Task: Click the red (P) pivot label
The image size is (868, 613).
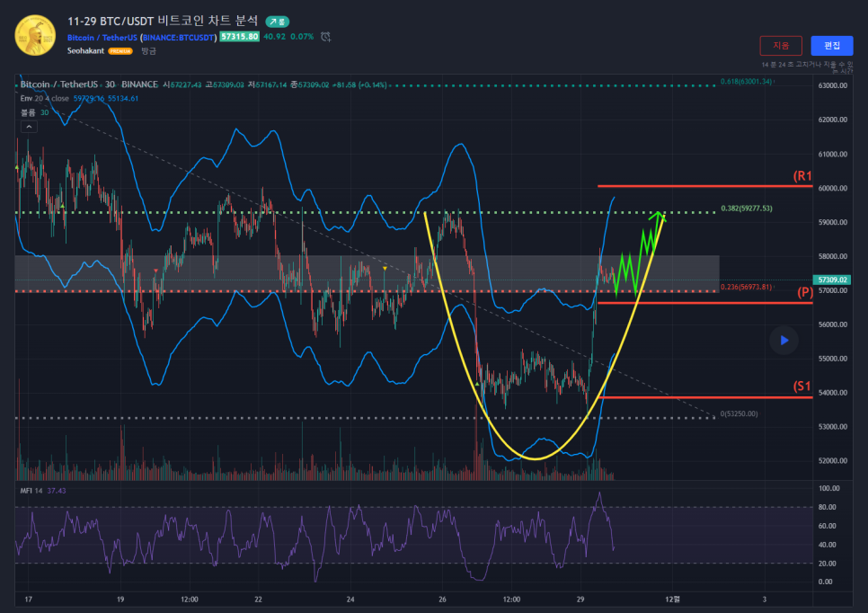Action: coord(804,293)
